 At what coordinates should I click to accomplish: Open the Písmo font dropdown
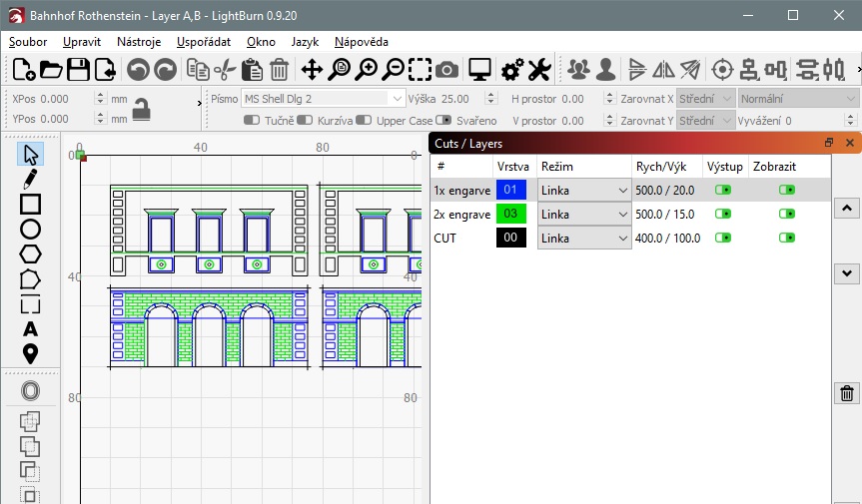click(x=322, y=99)
